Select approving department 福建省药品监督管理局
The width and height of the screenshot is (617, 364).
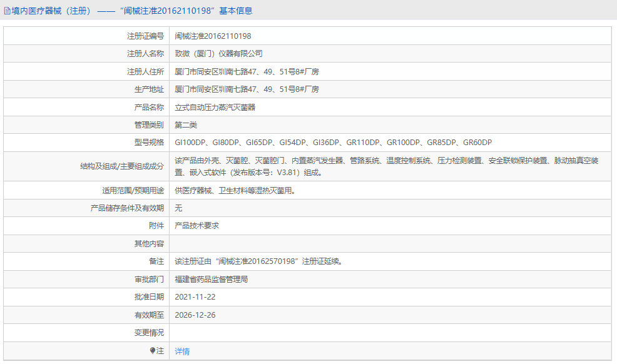pyautogui.click(x=212, y=280)
